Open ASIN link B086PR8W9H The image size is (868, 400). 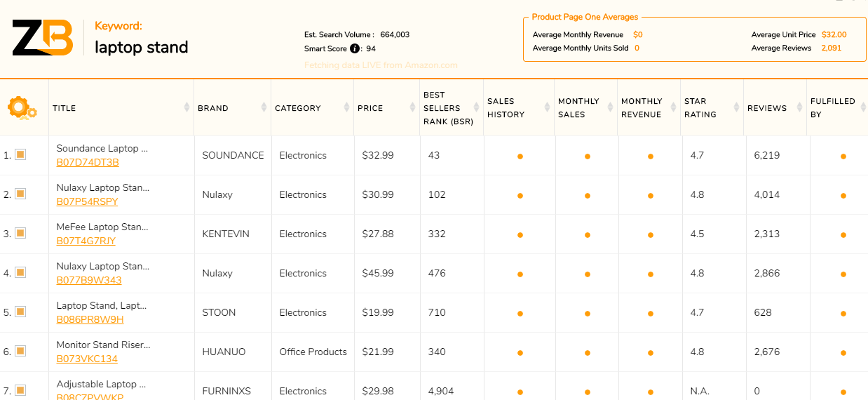pos(90,319)
